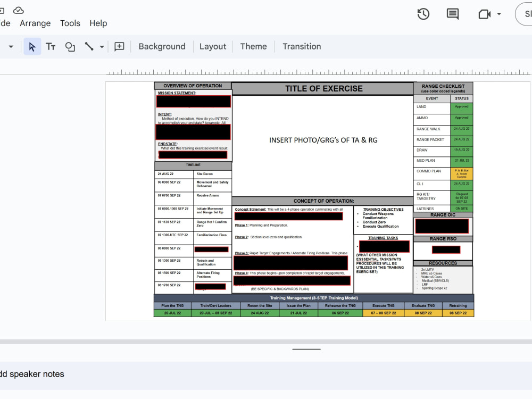Select the text box tool
532x399 pixels.
[x=51, y=46]
